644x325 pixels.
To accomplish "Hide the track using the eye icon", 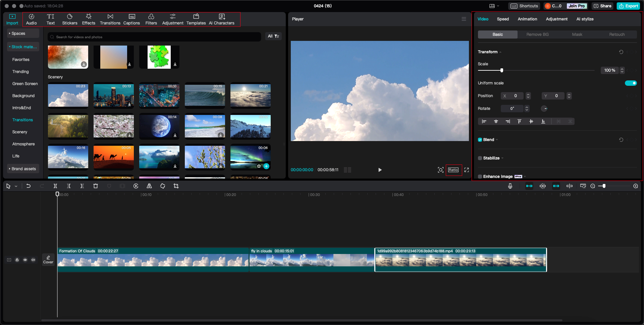I will coord(25,260).
